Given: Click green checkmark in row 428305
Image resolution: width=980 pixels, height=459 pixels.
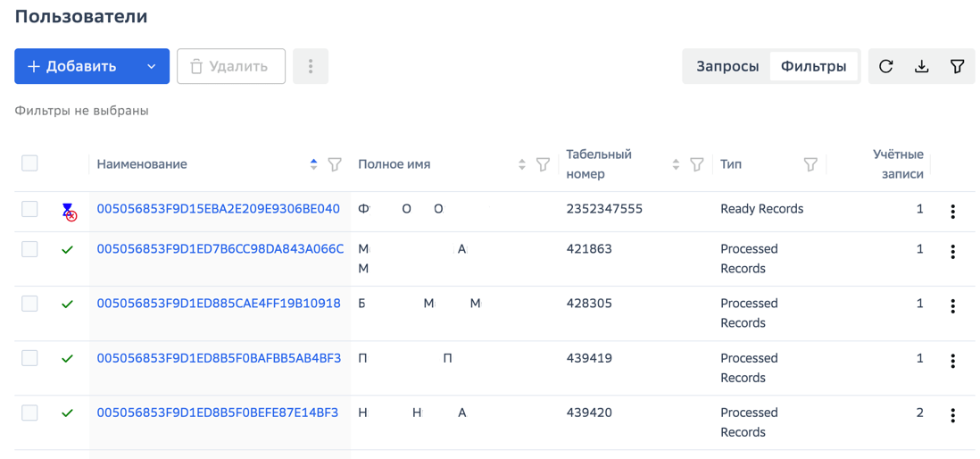Looking at the screenshot, I should pyautogui.click(x=68, y=304).
